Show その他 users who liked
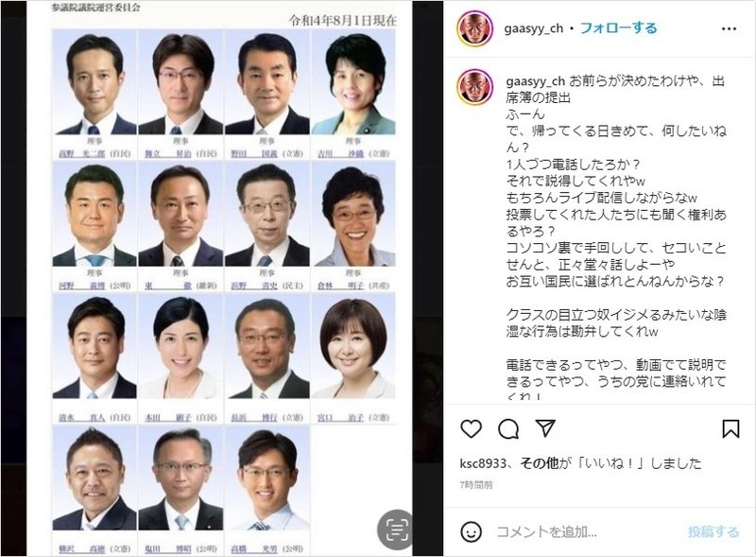The image size is (756, 557). coord(539,463)
